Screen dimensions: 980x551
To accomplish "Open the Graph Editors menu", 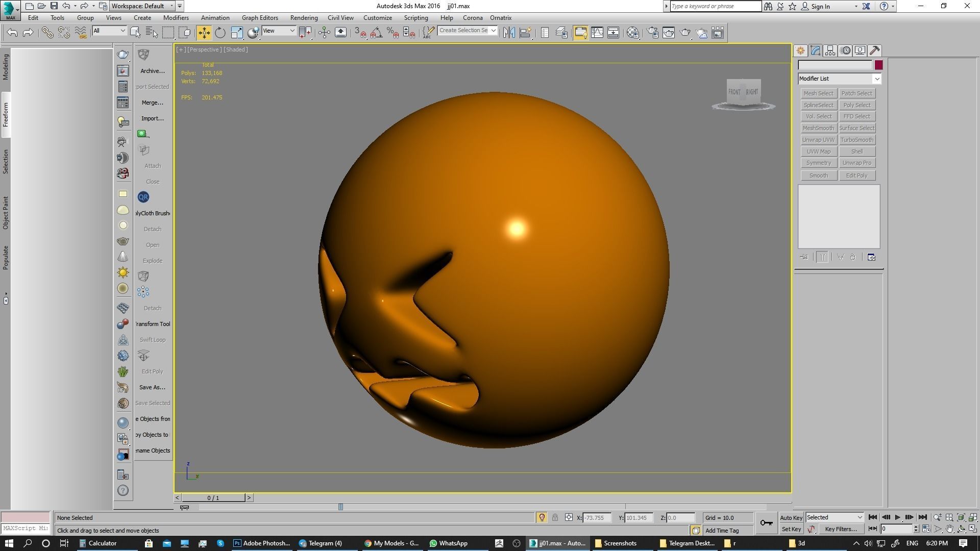I will pyautogui.click(x=260, y=18).
